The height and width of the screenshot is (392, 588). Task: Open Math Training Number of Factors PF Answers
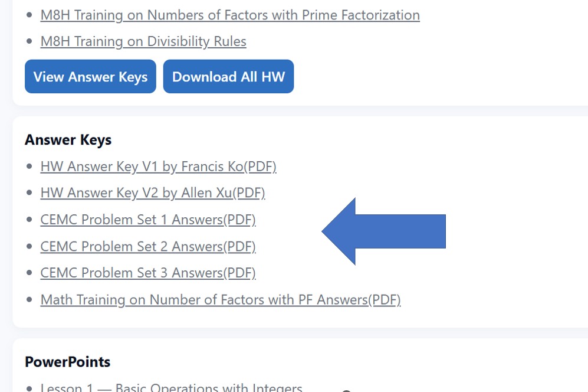pyautogui.click(x=220, y=300)
